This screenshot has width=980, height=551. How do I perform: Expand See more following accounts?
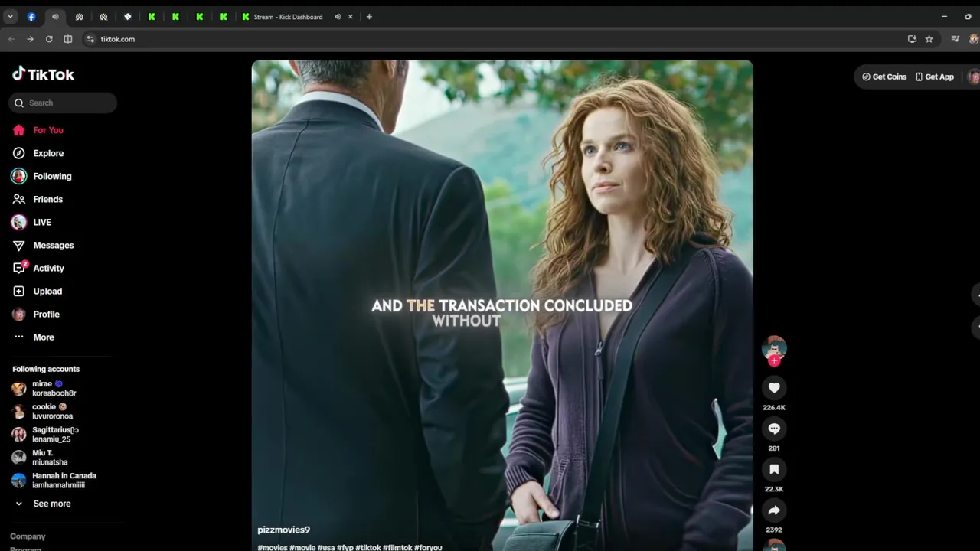51,504
